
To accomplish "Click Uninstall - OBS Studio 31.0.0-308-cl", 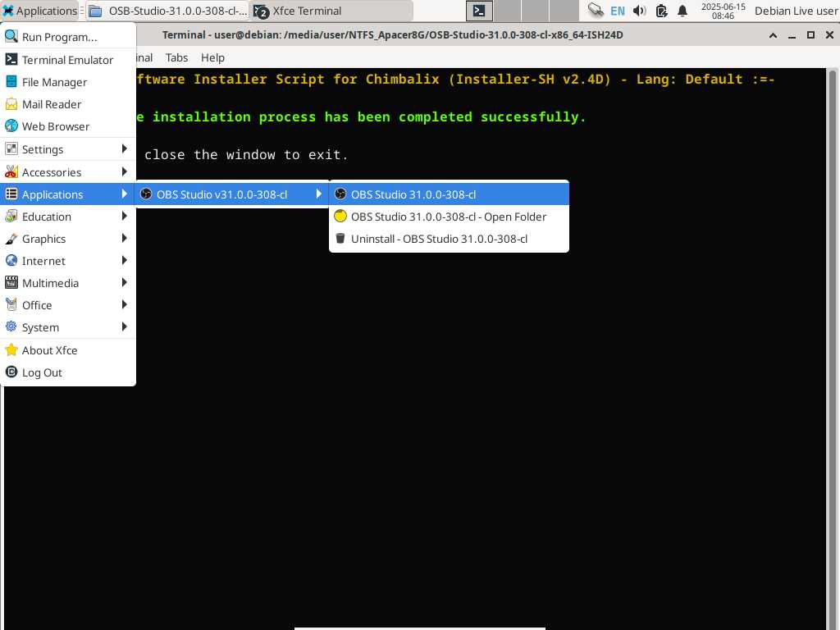I will pyautogui.click(x=449, y=239).
